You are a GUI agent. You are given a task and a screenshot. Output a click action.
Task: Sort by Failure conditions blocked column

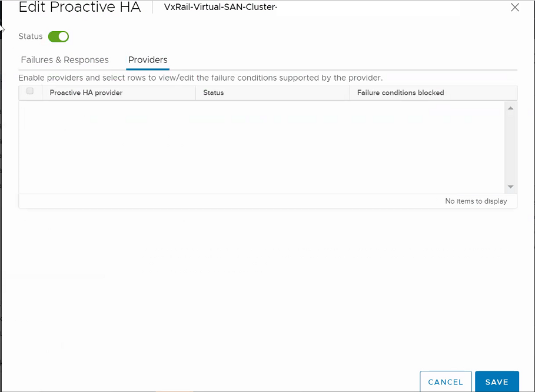[x=400, y=92]
